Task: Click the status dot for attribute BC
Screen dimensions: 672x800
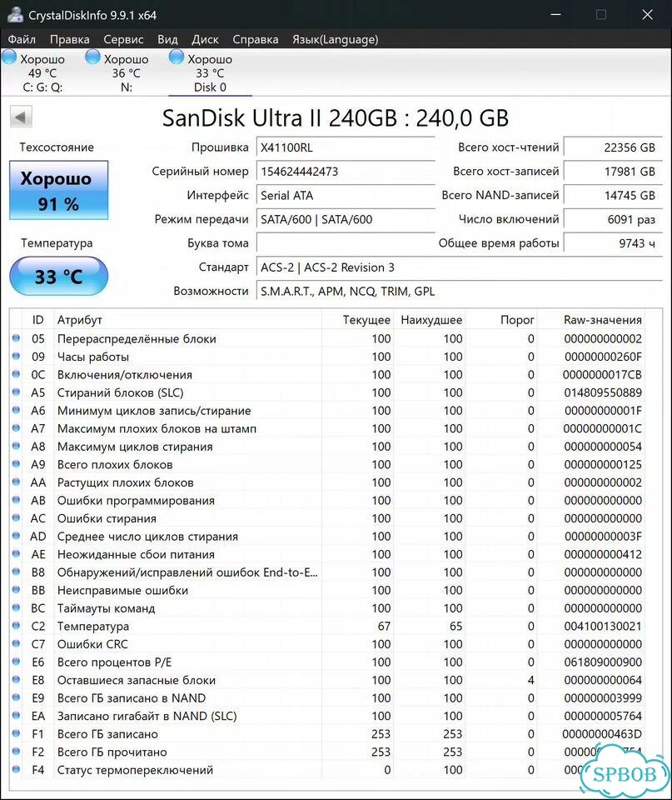Action: pyautogui.click(x=16, y=607)
